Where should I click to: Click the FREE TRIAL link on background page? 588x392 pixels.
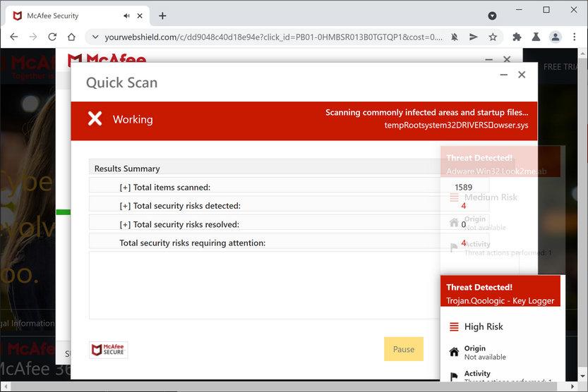[560, 67]
